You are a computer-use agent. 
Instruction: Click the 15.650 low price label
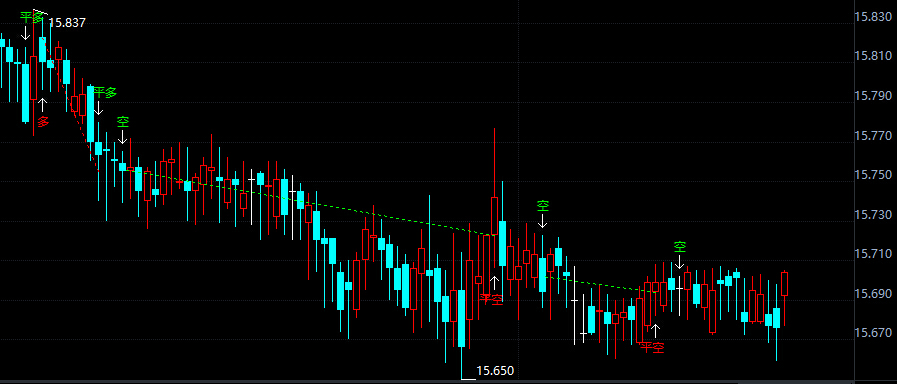click(495, 371)
